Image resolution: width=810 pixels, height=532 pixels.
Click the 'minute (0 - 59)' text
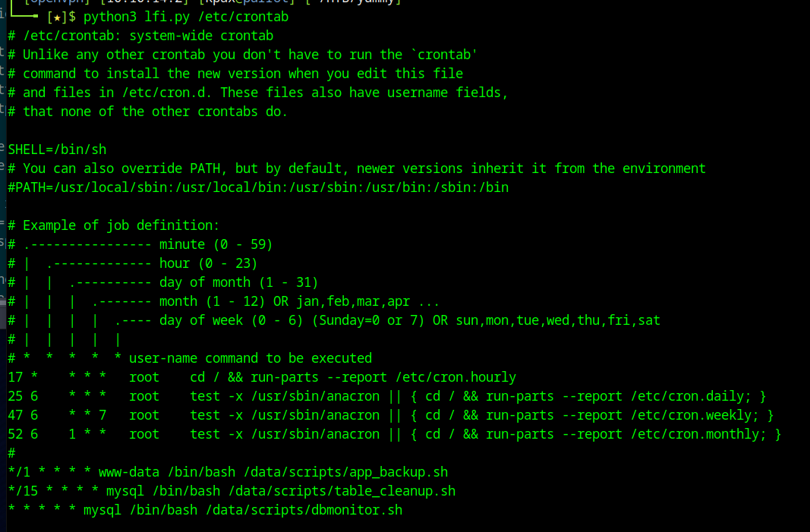point(216,244)
